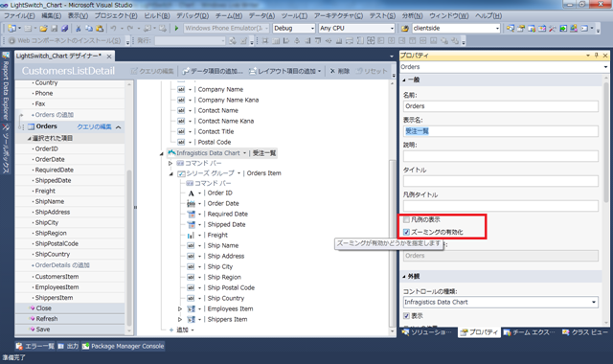Viewport: 613px width, 364px height.
Task: Click the Command Window toolbar icon
Action: (x=584, y=29)
